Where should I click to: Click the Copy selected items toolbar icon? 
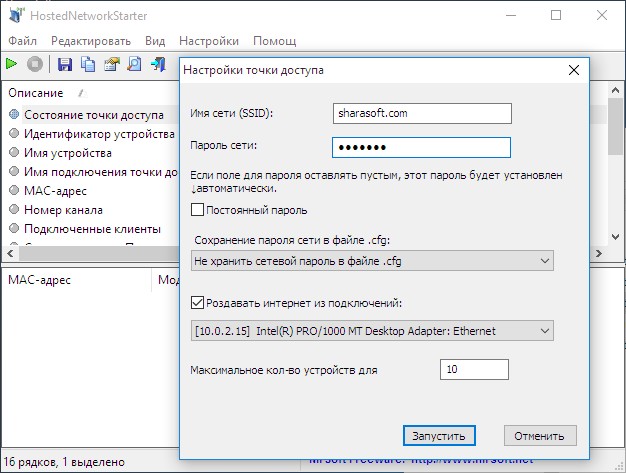[88, 64]
